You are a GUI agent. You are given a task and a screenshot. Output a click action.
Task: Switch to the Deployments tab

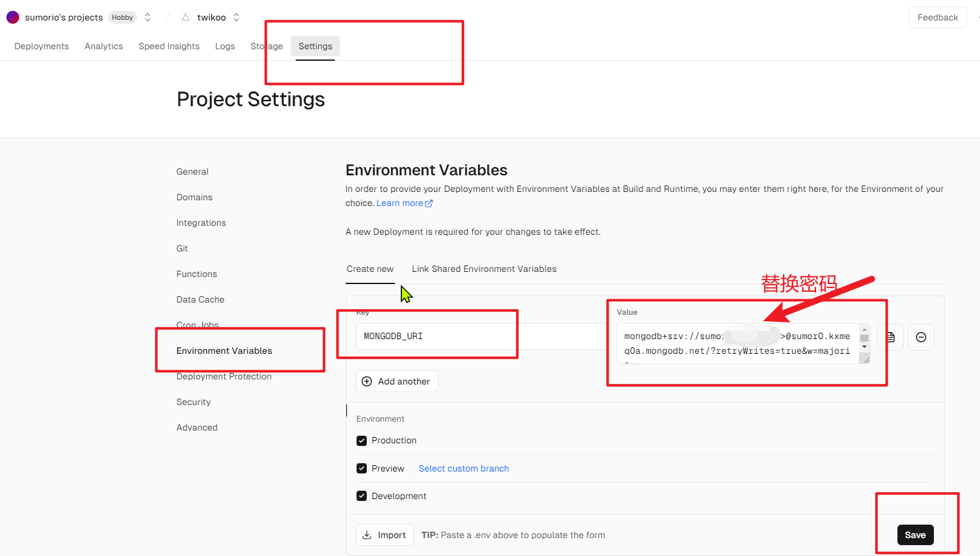[42, 46]
